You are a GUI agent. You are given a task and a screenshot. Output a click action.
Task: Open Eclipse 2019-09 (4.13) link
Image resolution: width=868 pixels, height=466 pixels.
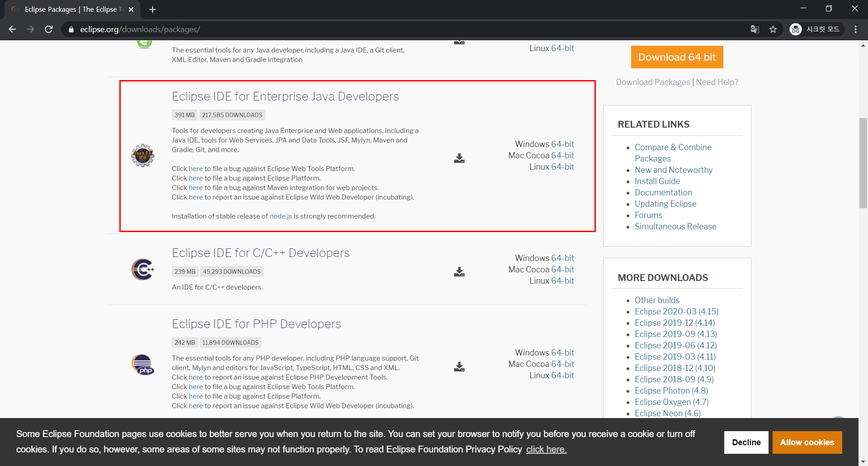pos(676,334)
